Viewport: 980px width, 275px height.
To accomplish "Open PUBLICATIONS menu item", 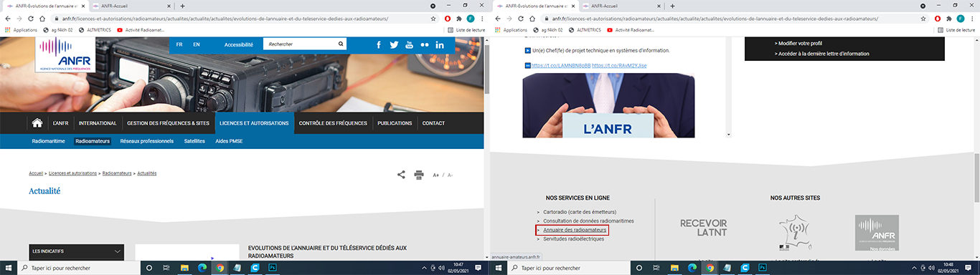I will [x=395, y=123].
